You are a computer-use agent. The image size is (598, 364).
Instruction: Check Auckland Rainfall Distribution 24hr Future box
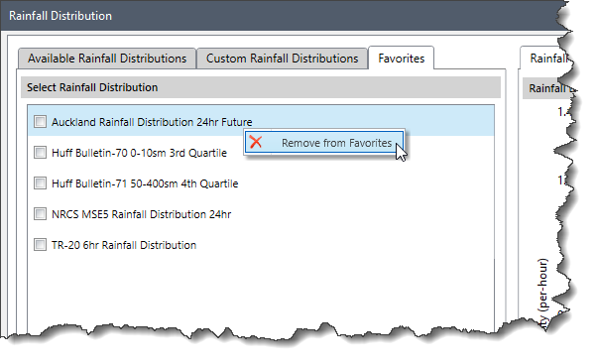click(40, 122)
